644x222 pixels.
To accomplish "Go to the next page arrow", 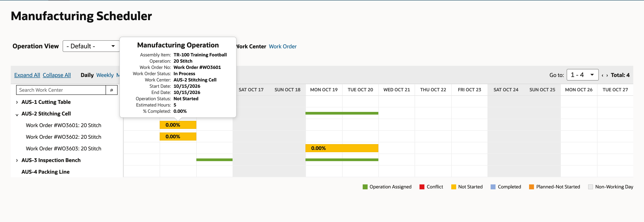I will (x=607, y=75).
